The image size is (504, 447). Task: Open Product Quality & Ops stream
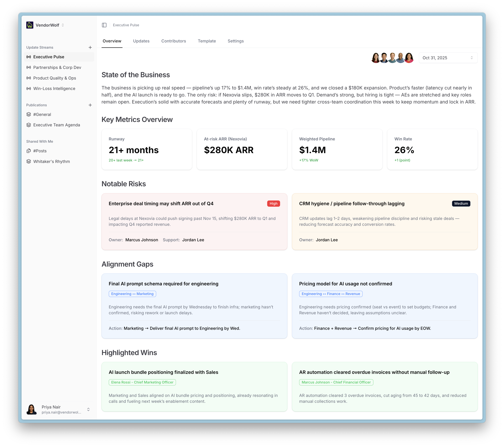click(x=55, y=78)
